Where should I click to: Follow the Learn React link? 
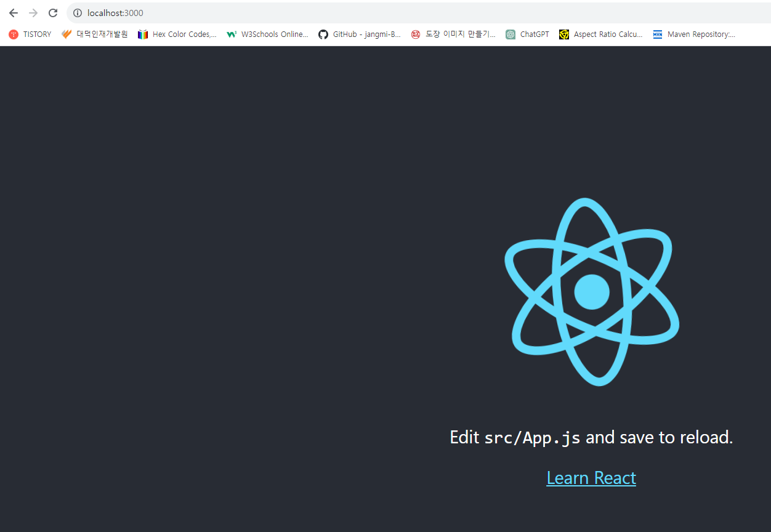(591, 478)
